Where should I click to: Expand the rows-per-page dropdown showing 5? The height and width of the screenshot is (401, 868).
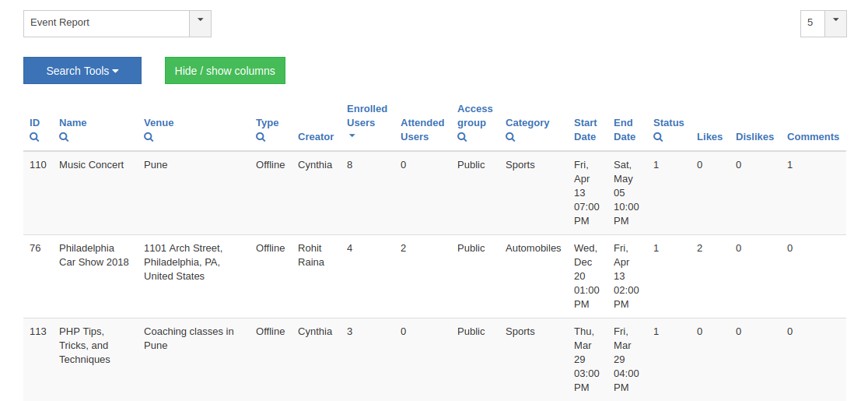click(835, 23)
